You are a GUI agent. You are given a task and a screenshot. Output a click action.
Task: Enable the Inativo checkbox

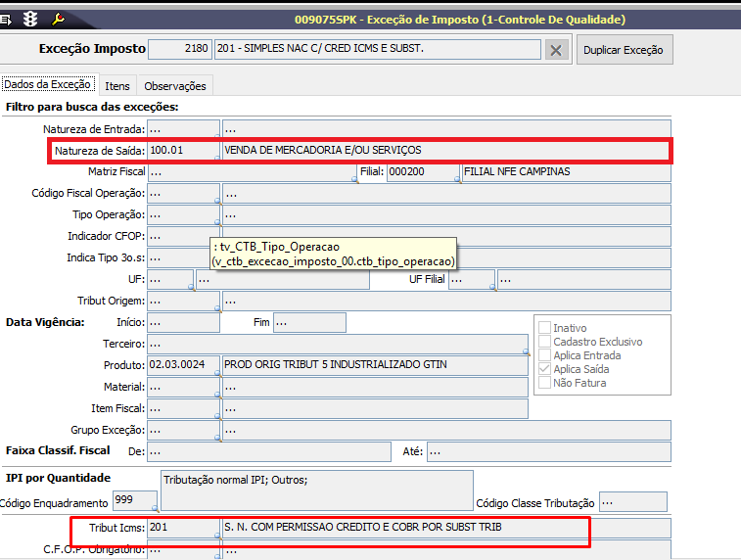point(544,328)
